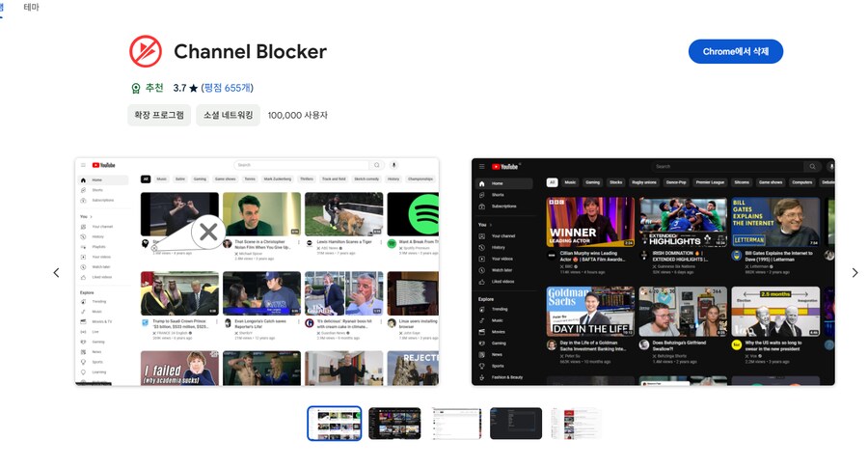Viewport: 868px width, 467px height.
Task: Click the WINNER Leading Actor video thumbnail
Action: click(590, 222)
